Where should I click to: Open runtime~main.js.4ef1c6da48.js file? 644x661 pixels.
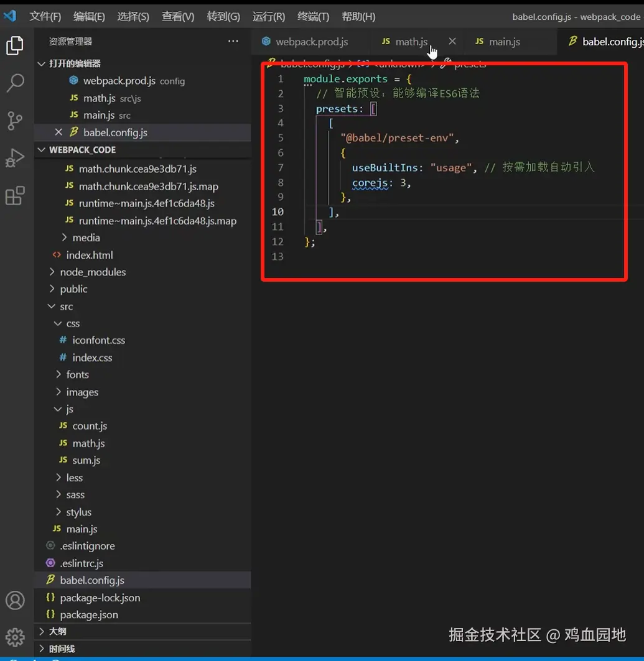coord(143,203)
